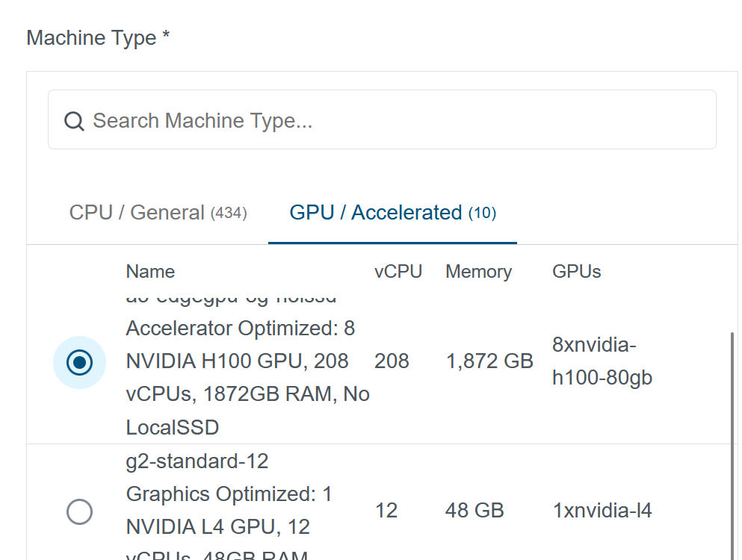Click the vCPU column header
Image resolution: width=742 pixels, height=560 pixels.
click(398, 272)
